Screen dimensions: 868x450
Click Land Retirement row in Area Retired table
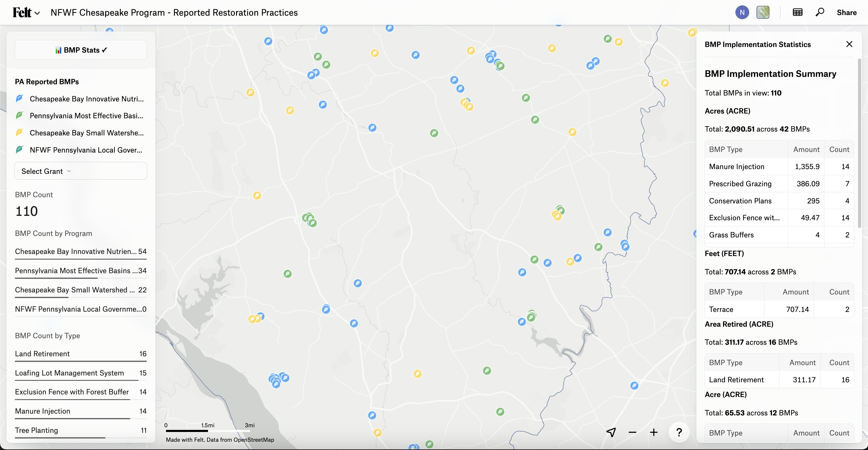(779, 380)
